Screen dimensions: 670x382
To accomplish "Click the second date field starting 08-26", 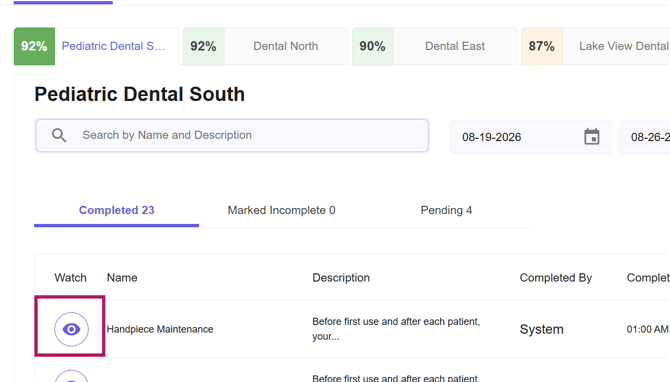I will click(x=645, y=137).
